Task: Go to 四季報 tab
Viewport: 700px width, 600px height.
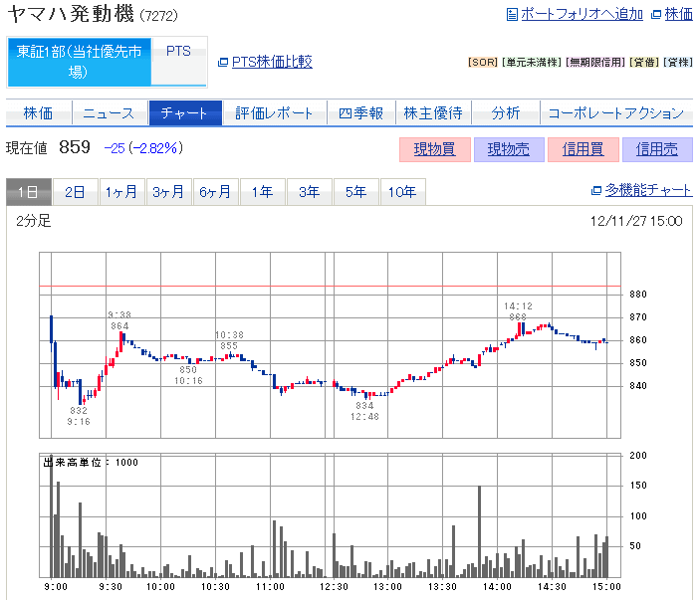Action: [x=360, y=113]
